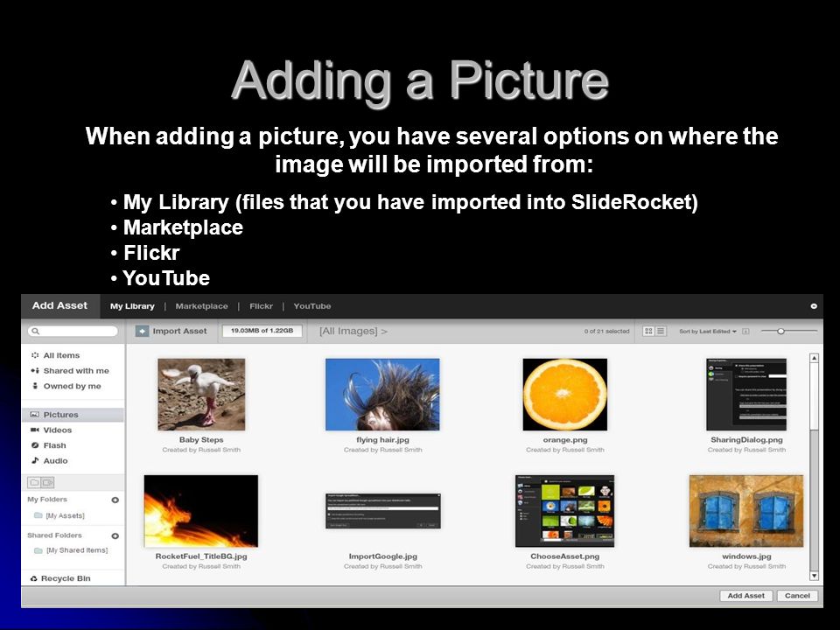Select the ImportGoogle.jpg thumbnail
This screenshot has width=840, height=630.
(x=383, y=511)
